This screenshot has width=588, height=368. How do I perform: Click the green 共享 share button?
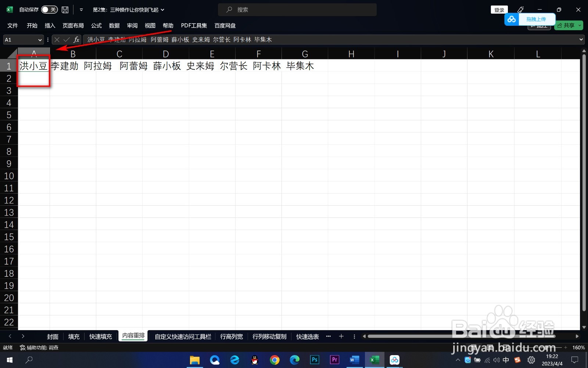coord(566,25)
